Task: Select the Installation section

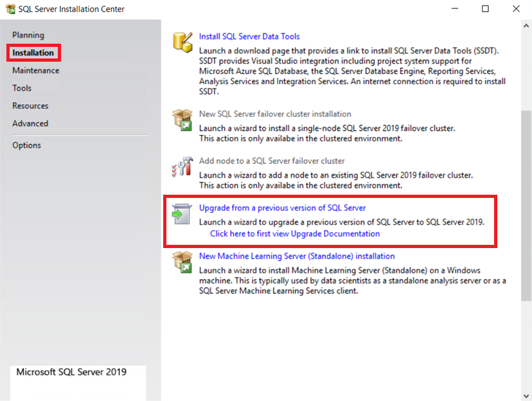Action: [x=33, y=53]
